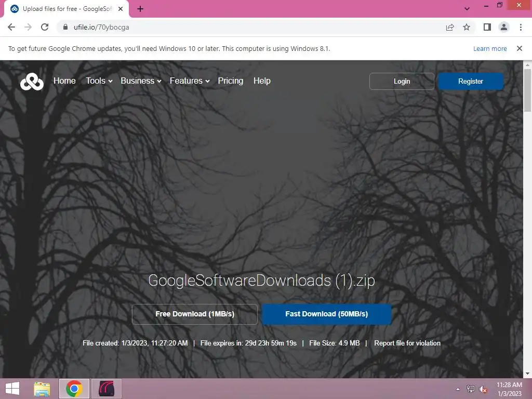The image size is (532, 399).
Task: Open the dark red app in taskbar
Action: (107, 389)
